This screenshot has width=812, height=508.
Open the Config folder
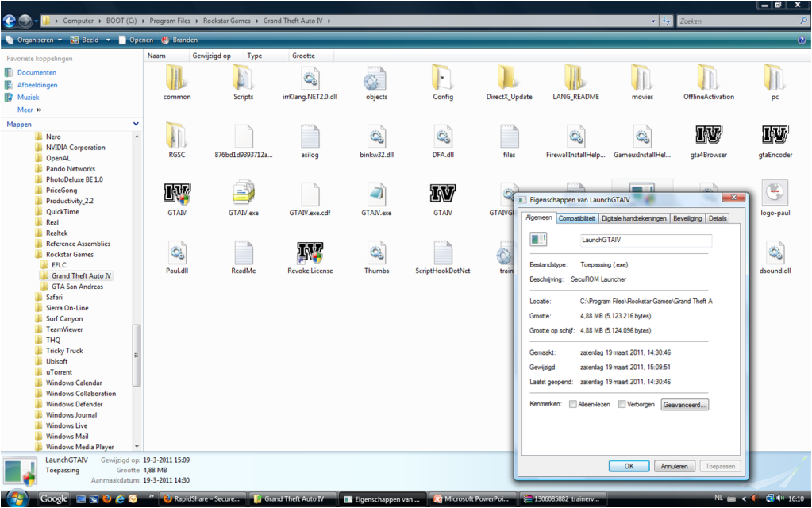tap(443, 83)
